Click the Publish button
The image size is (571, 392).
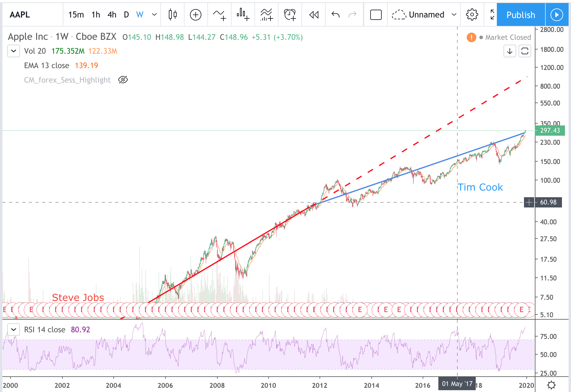click(x=521, y=15)
